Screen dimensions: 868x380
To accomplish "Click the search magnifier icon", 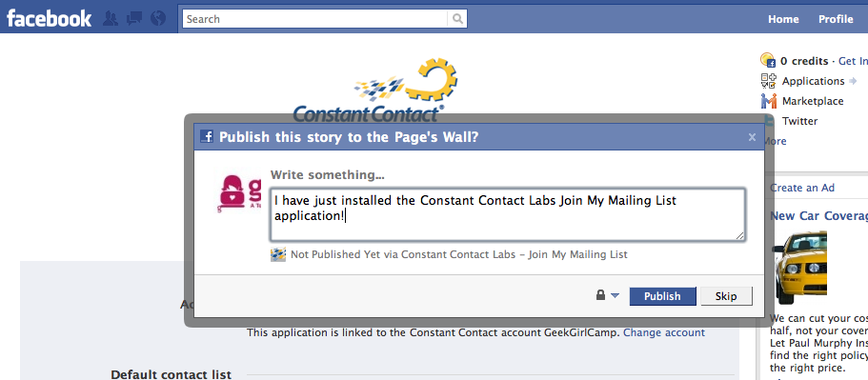I will (457, 19).
